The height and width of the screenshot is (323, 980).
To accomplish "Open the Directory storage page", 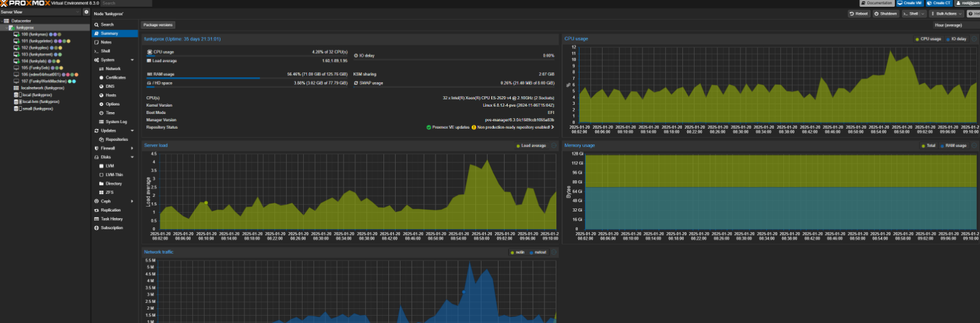I will (x=115, y=183).
